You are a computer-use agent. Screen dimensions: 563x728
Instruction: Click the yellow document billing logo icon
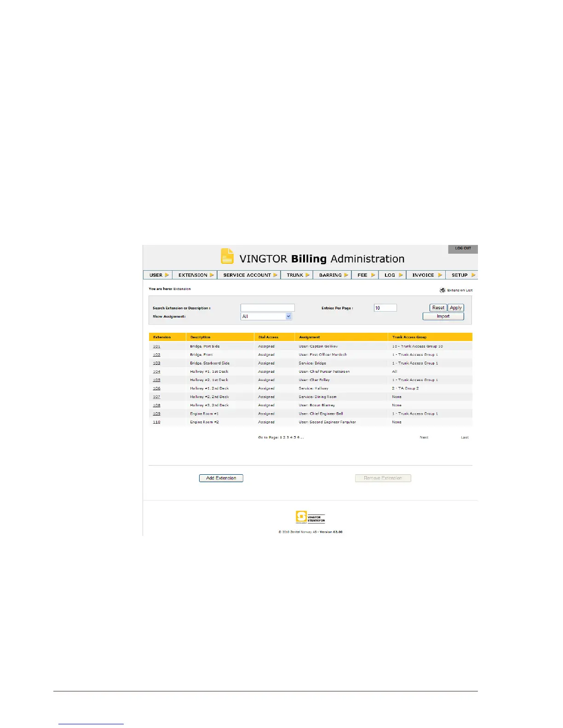[x=227, y=256]
